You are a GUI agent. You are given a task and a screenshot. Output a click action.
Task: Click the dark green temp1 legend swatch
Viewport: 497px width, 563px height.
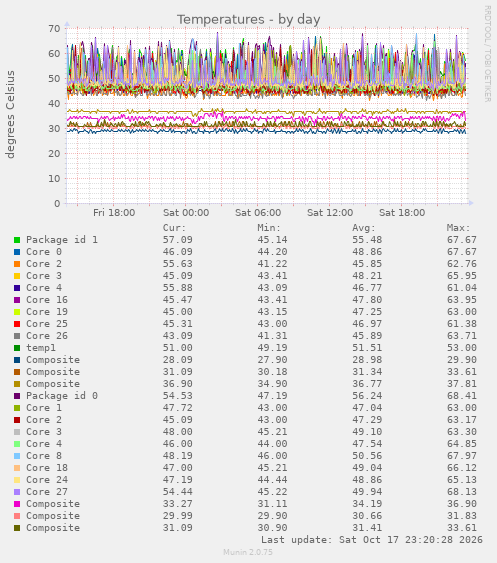tap(17, 348)
